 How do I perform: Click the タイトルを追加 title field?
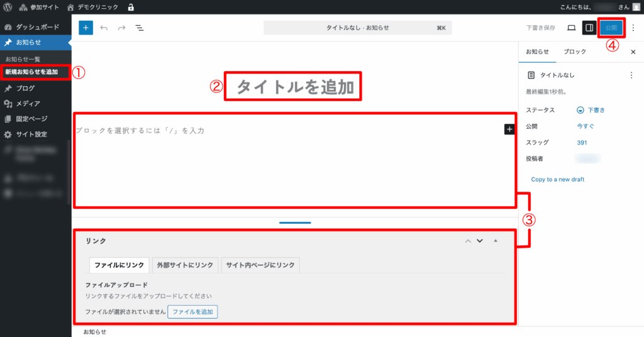point(295,87)
